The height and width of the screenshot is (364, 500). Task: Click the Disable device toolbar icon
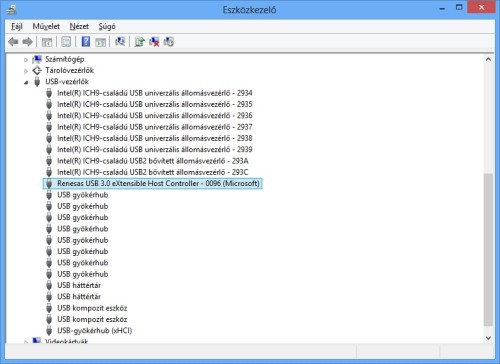[x=169, y=42]
